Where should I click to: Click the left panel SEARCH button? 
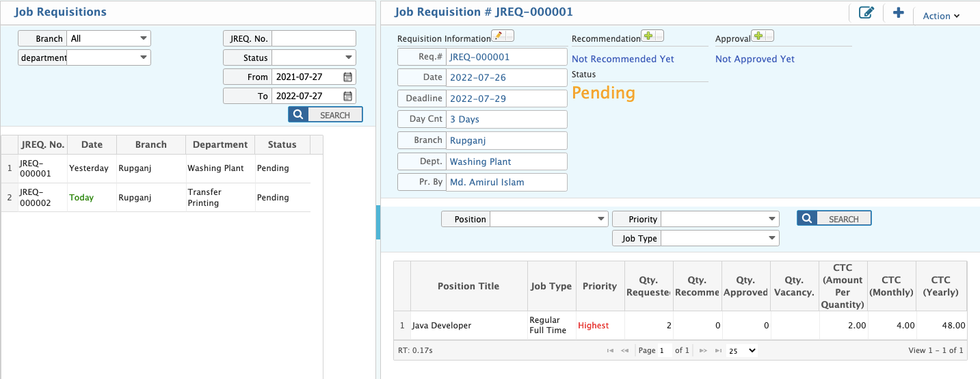click(326, 115)
